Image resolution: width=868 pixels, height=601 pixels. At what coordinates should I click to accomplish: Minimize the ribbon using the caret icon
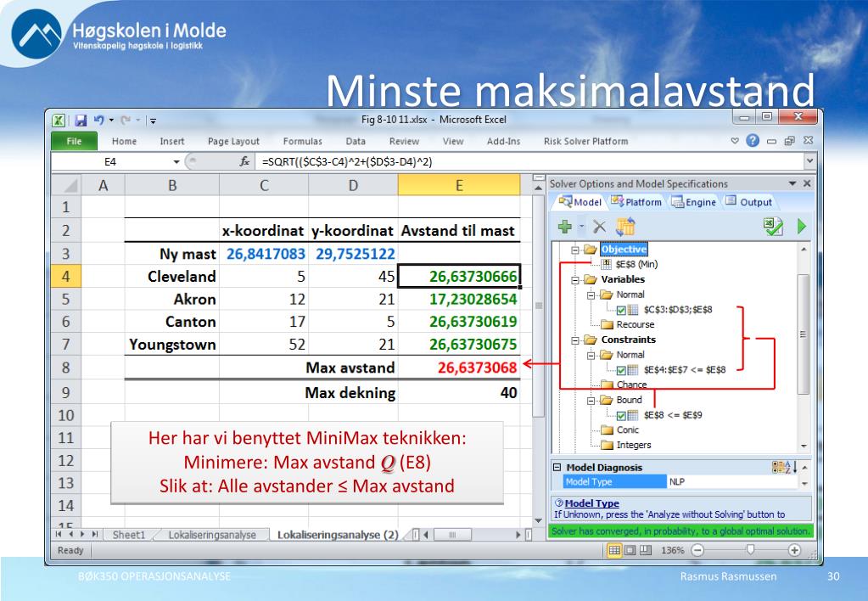735,141
